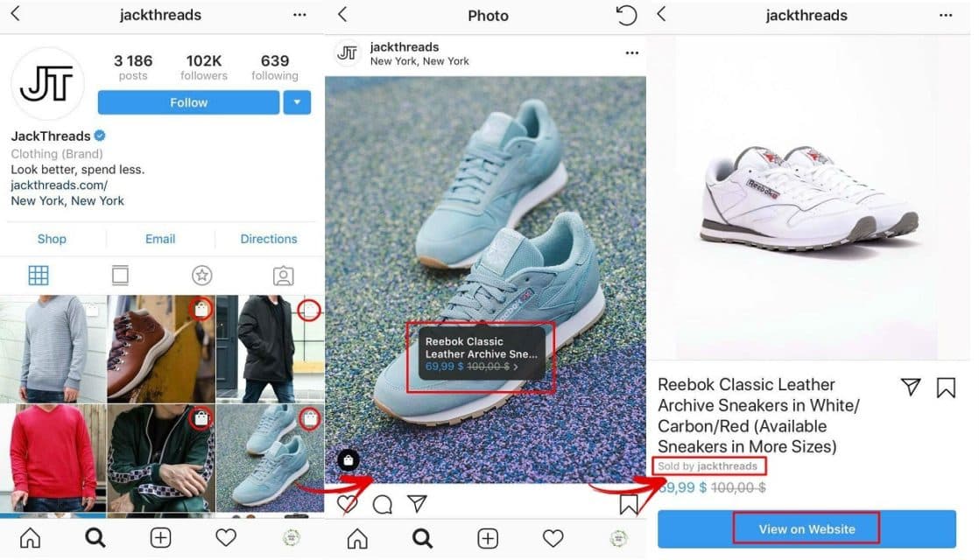Open the follow suggestions dropdown arrow
The height and width of the screenshot is (560, 979).
click(x=297, y=102)
